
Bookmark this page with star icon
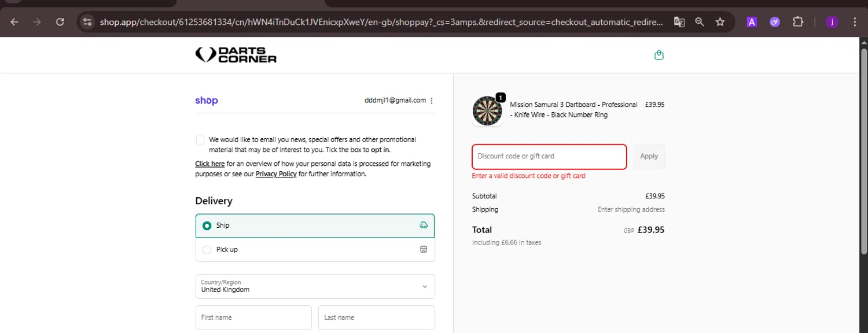720,22
